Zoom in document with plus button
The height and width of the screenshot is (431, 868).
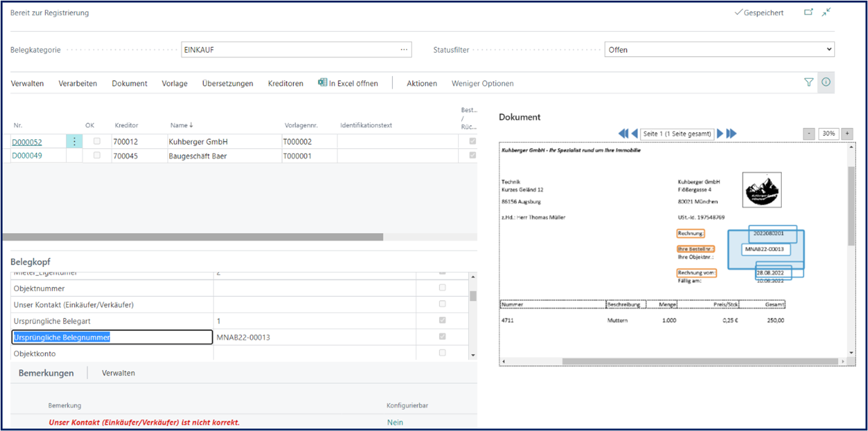(847, 134)
